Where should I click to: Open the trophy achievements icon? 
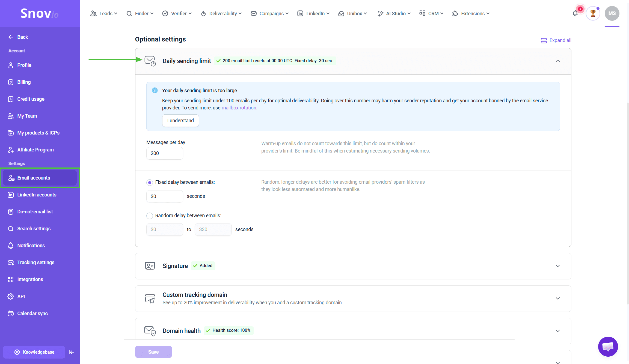[593, 13]
